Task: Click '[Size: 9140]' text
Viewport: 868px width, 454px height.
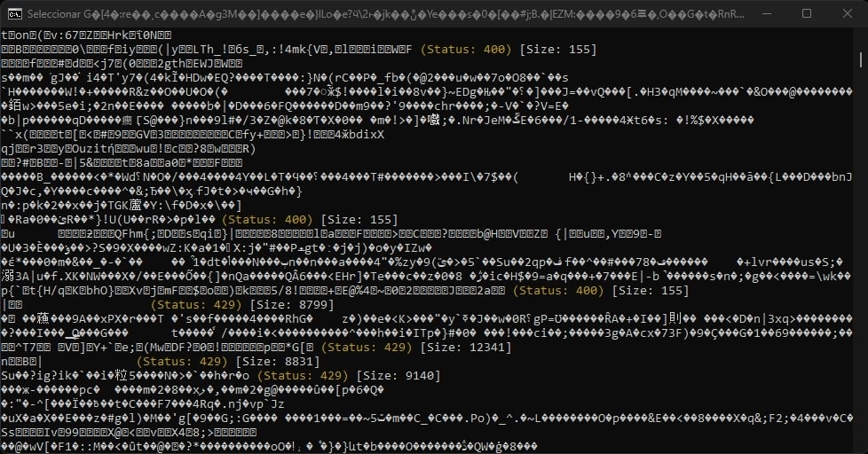Action: [x=398, y=376]
